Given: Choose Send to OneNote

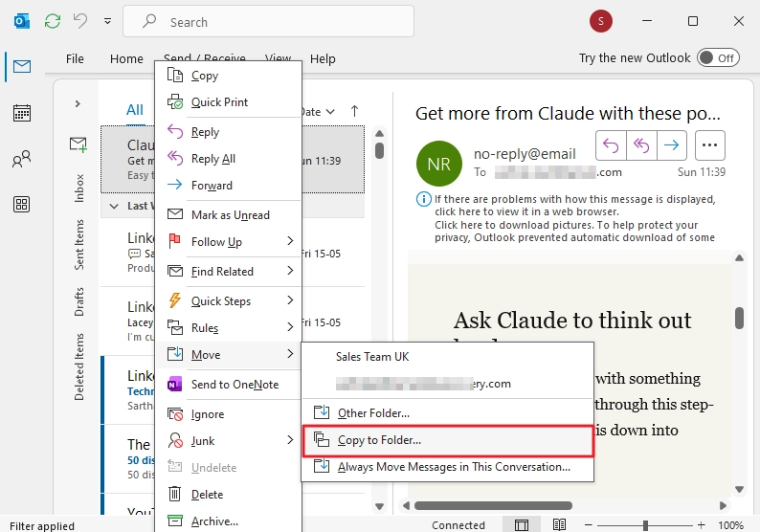Looking at the screenshot, I should pos(229,385).
